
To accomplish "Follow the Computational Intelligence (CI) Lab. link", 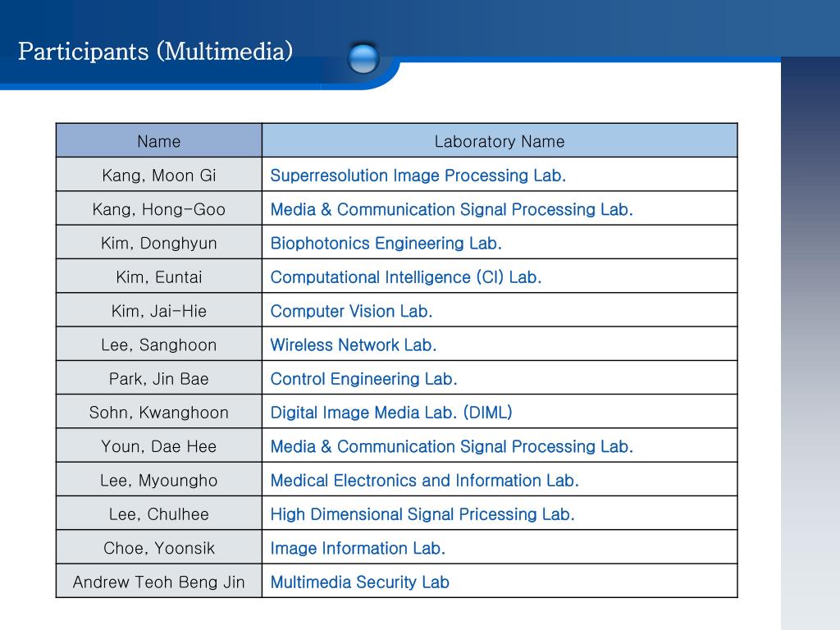I will tap(405, 277).
